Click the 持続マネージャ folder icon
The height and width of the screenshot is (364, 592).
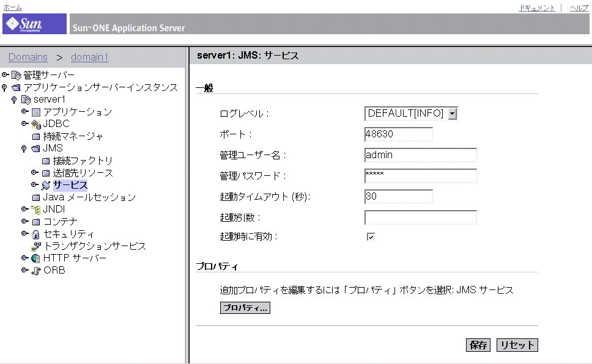coord(36,137)
